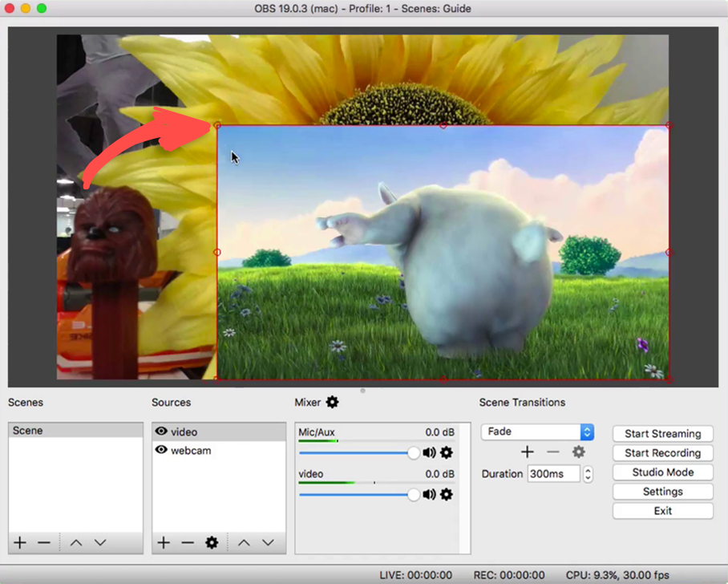728x584 pixels.
Task: Remove the selected scene with minus button
Action: (x=44, y=542)
